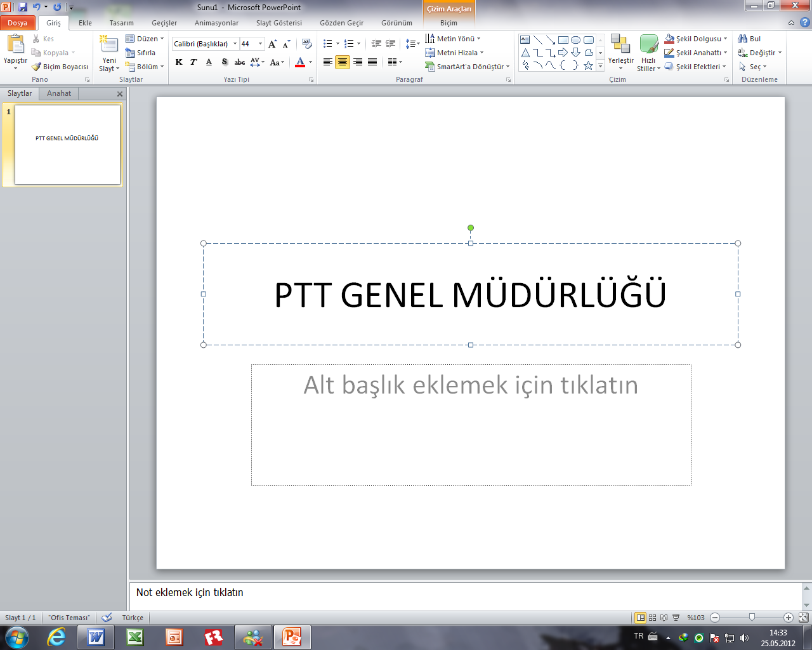Toggle italic T formatting

tap(193, 62)
